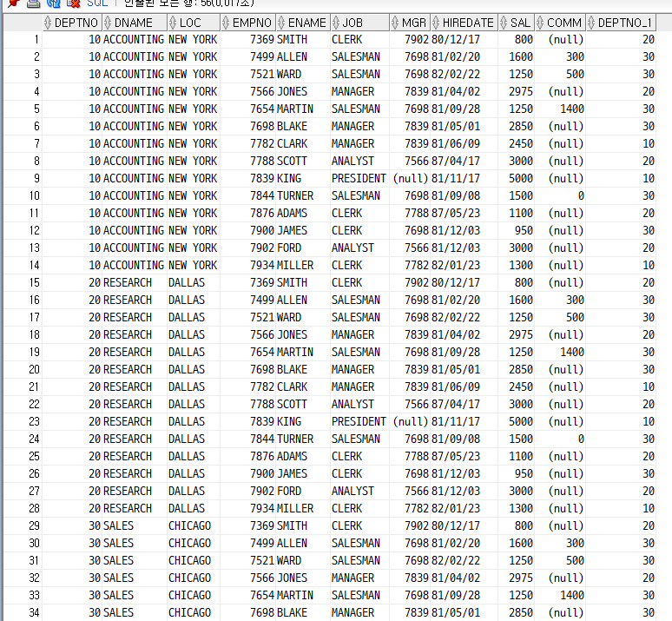Image resolution: width=672 pixels, height=621 pixels.
Task: Sort by the MGR column header
Action: point(410,23)
